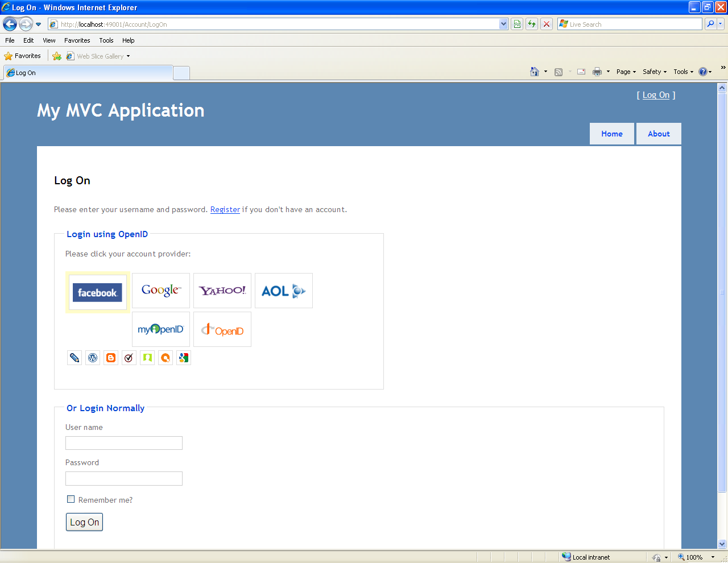Image resolution: width=728 pixels, height=563 pixels.
Task: Click the Verisign checkmark provider icon
Action: [129, 358]
